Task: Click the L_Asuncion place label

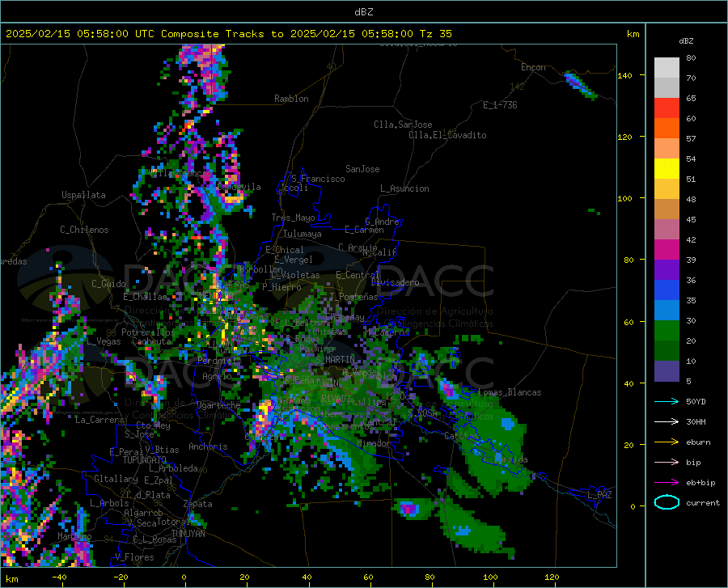Action: [404, 188]
